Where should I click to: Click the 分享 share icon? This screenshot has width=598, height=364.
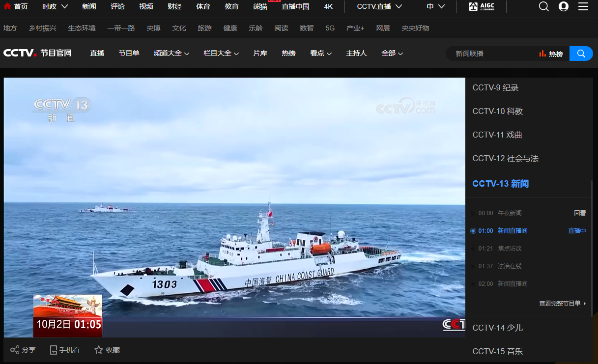tap(15, 350)
